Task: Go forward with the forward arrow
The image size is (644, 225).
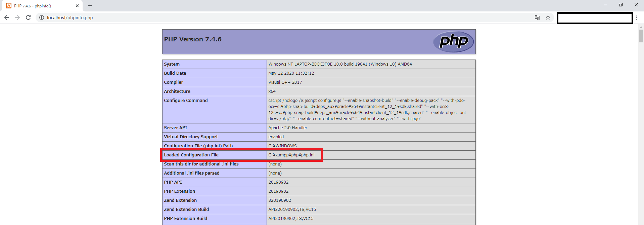Action: click(x=17, y=17)
